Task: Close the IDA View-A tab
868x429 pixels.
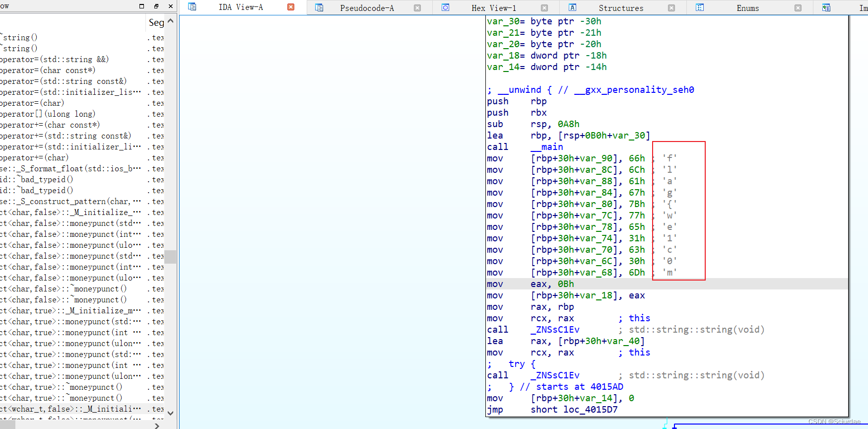Action: [x=291, y=7]
